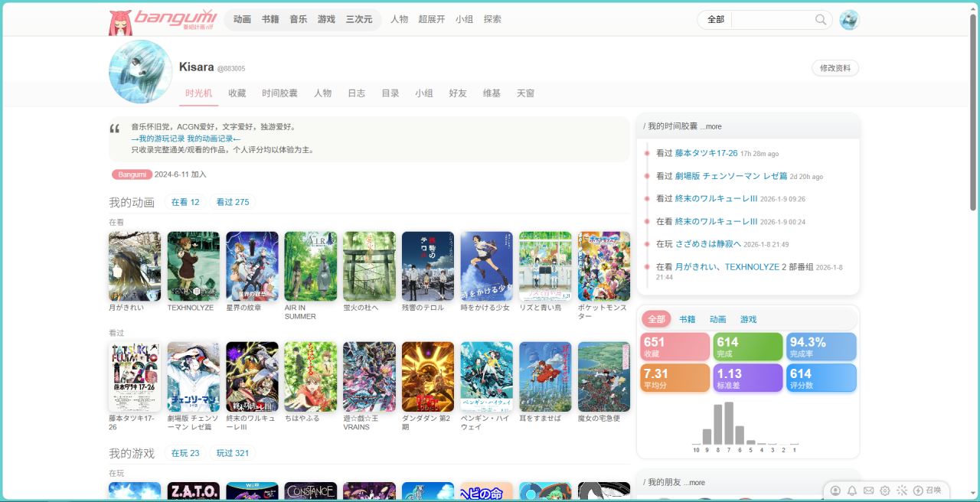Go to 人物 in top nav
The height and width of the screenshot is (502, 980).
[x=400, y=19]
